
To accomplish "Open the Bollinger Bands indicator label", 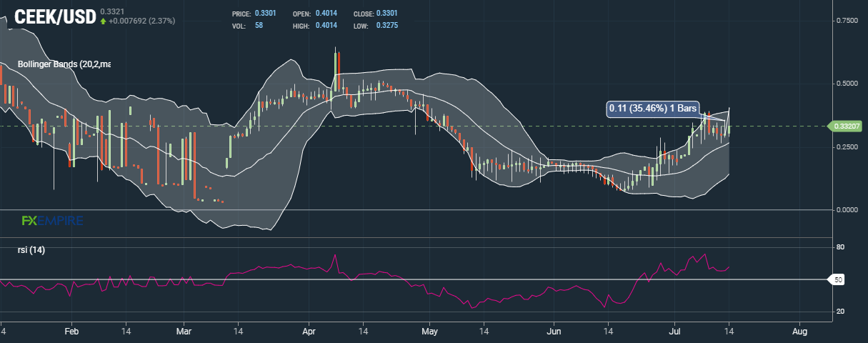I will (64, 64).
